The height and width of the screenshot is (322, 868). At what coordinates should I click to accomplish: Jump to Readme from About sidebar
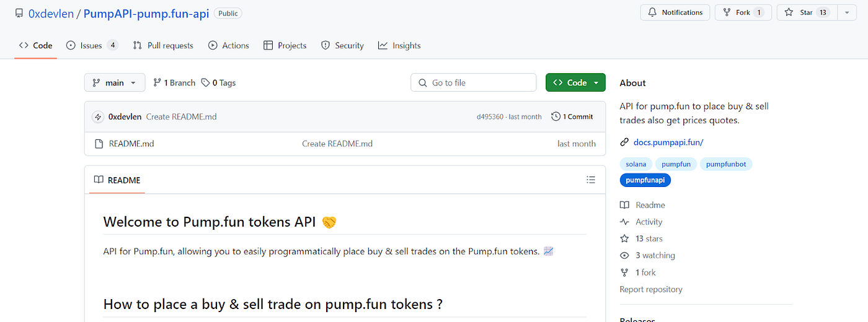click(650, 205)
